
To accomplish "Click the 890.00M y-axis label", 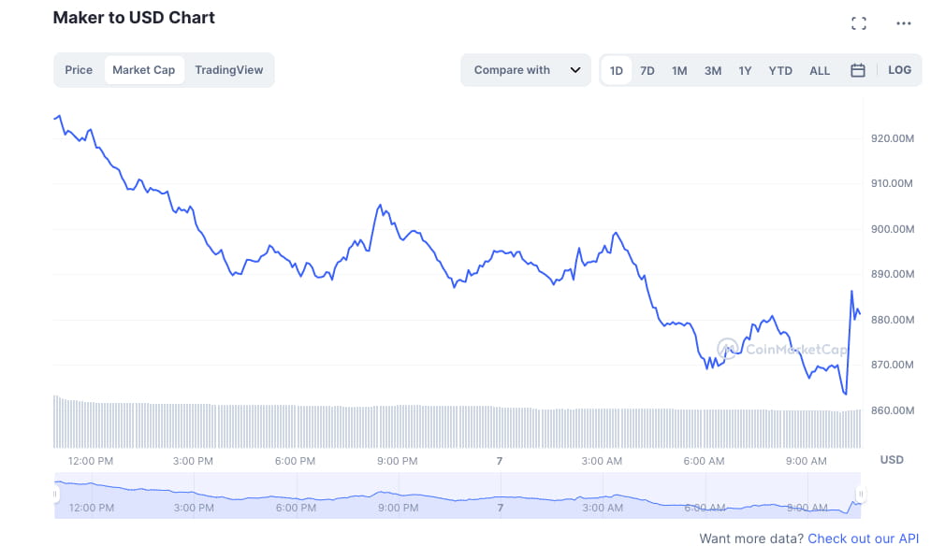I will coord(893,274).
